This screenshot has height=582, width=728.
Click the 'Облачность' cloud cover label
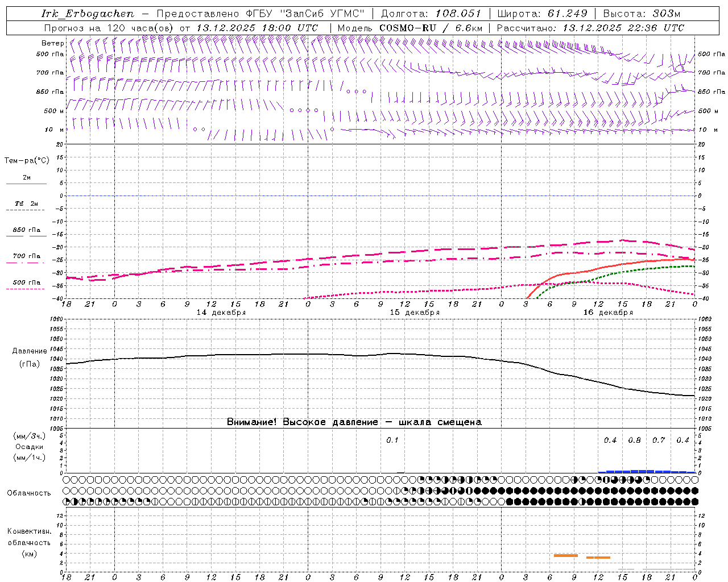(x=29, y=493)
